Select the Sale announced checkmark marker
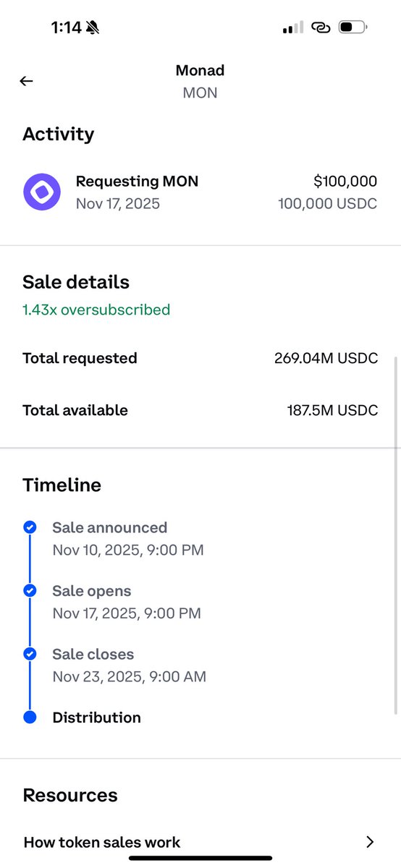The image size is (401, 868). pyautogui.click(x=30, y=527)
